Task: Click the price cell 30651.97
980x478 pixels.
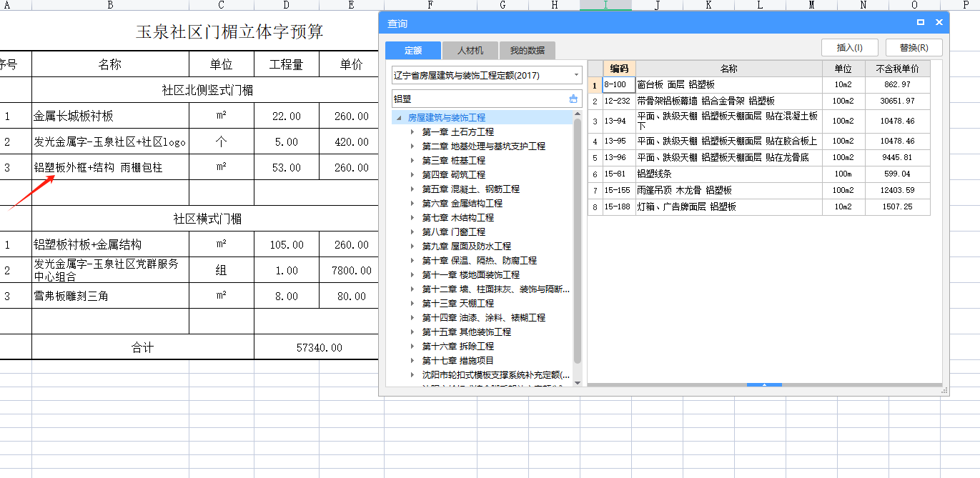Action: click(x=897, y=101)
